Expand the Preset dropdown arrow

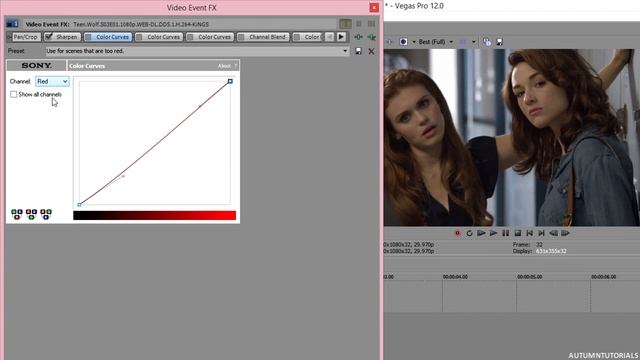coord(345,51)
